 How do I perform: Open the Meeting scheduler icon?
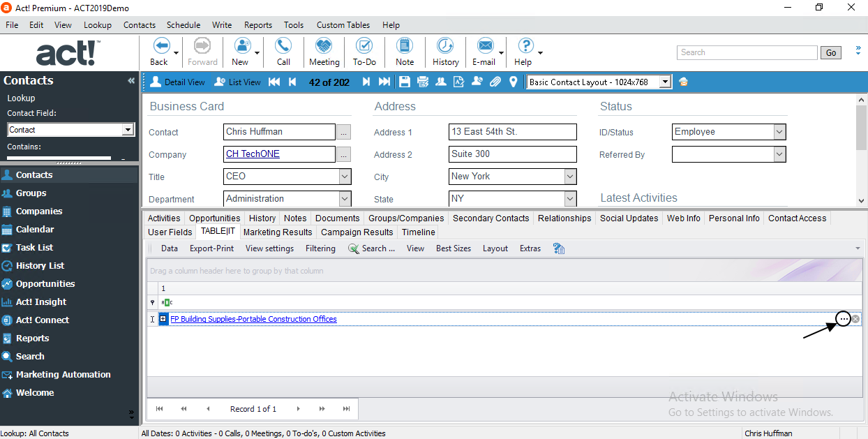pos(323,51)
